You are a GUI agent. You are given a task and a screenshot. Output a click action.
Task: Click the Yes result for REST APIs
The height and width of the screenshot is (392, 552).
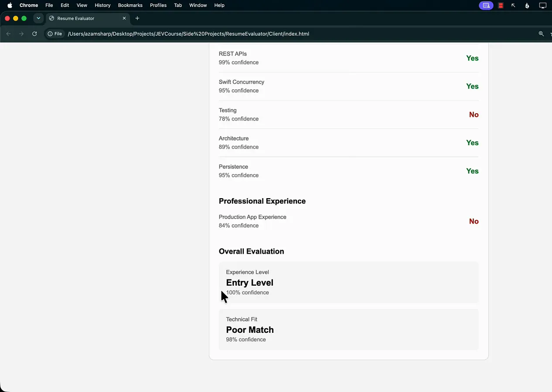click(472, 58)
